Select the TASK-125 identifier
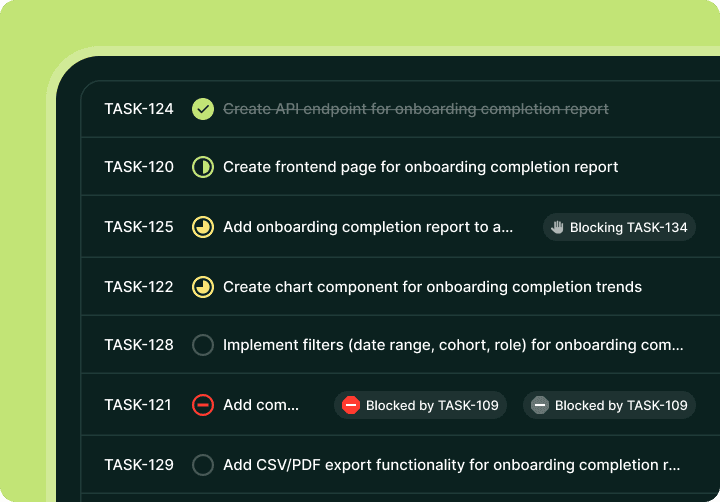This screenshot has height=502, width=720. [x=139, y=227]
